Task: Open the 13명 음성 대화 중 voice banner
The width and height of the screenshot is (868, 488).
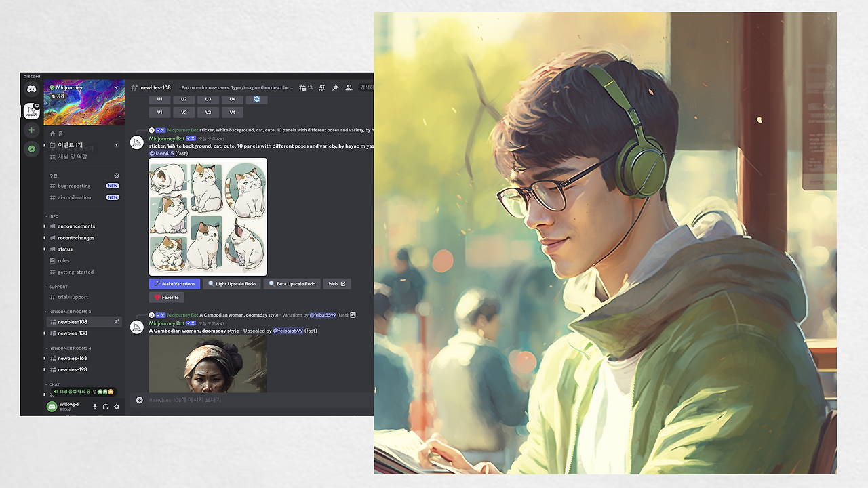Action: [84, 392]
